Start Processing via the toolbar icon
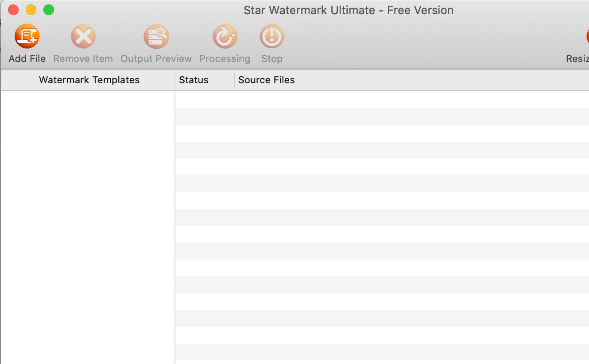Image resolution: width=589 pixels, height=364 pixels. tap(225, 36)
